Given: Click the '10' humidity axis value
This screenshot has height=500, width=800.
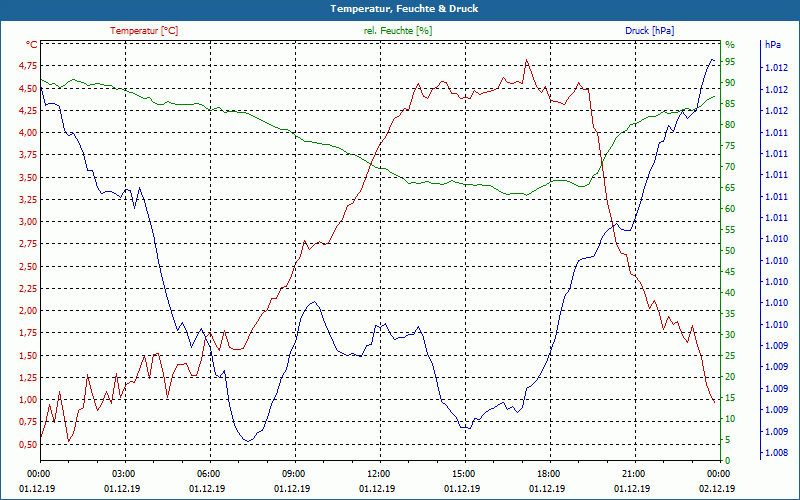Looking at the screenshot, I should coord(730,419).
